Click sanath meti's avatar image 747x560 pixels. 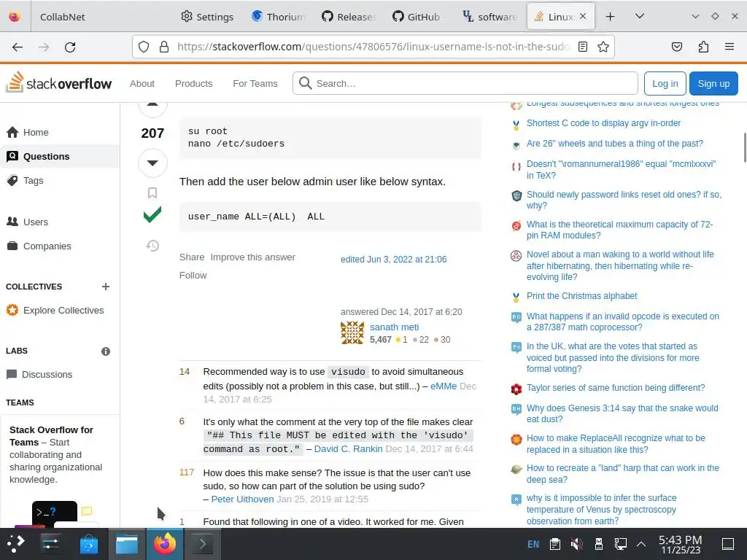coord(352,332)
